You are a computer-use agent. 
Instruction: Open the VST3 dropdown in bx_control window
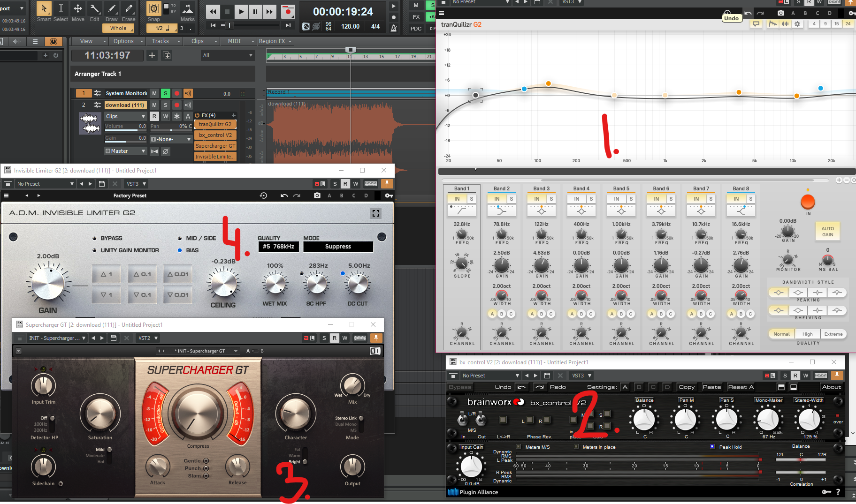point(581,376)
